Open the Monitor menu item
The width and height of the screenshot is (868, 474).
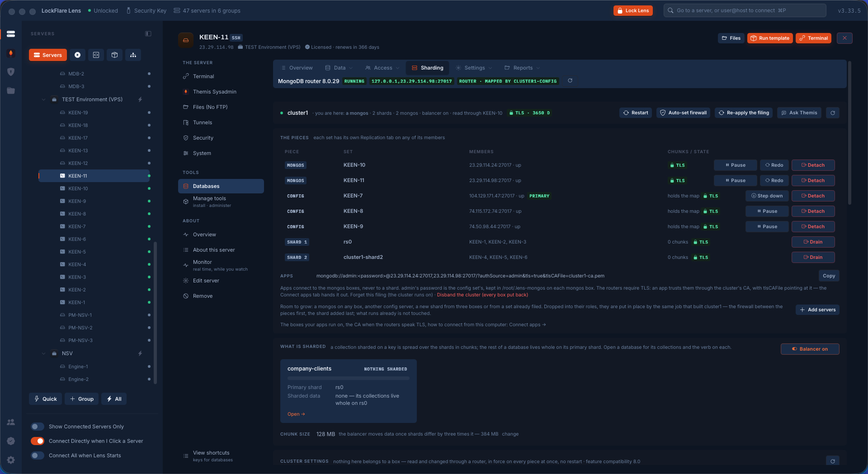(221, 265)
